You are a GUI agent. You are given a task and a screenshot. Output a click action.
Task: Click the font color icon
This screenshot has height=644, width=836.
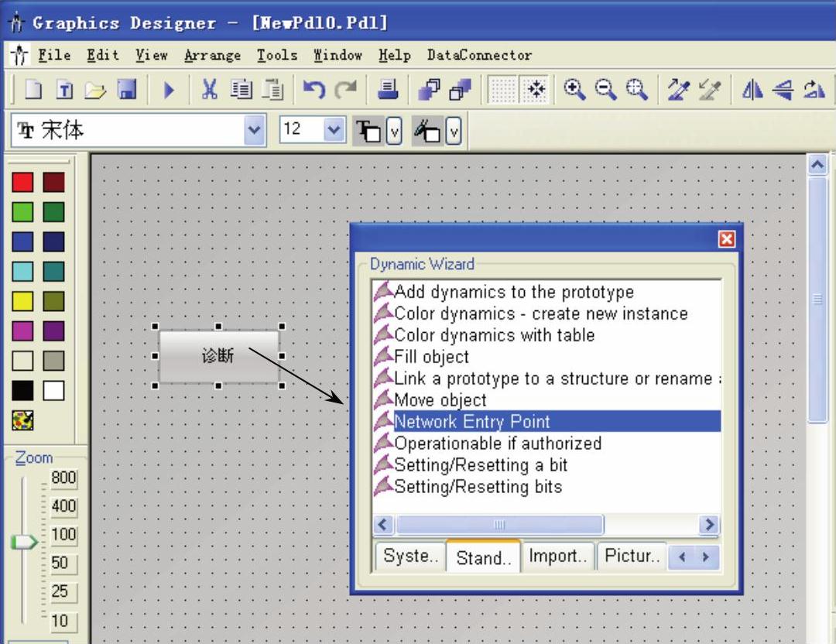click(x=368, y=131)
